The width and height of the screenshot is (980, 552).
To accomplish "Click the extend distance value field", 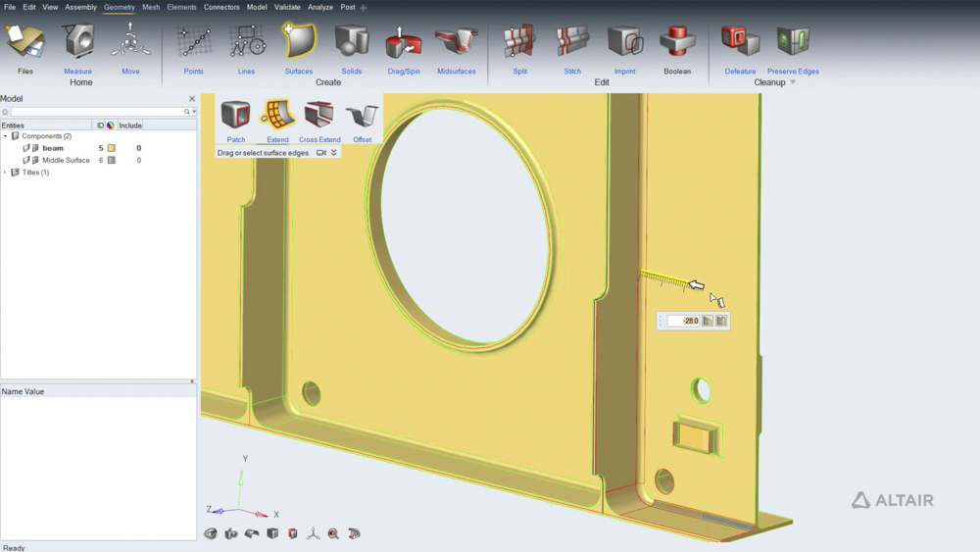I will coord(683,321).
